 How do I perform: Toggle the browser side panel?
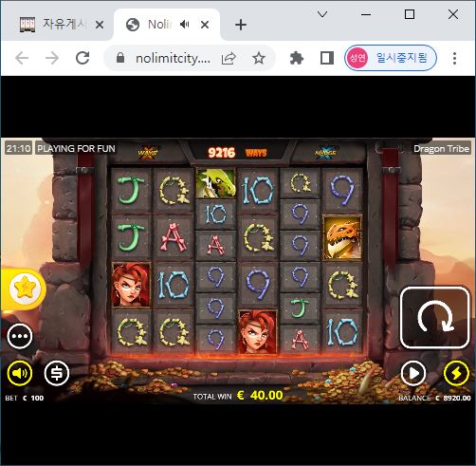(x=327, y=58)
